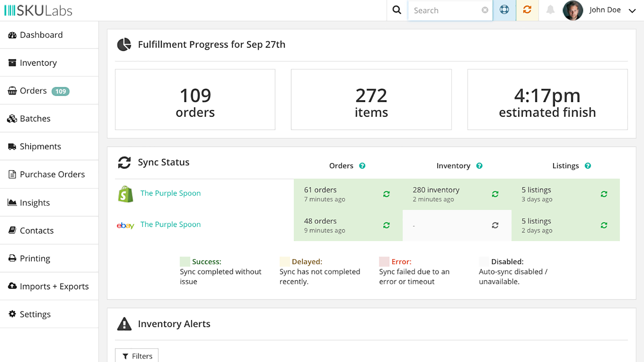Open the search magnifier icon in top bar
644x362 pixels.
click(x=397, y=10)
